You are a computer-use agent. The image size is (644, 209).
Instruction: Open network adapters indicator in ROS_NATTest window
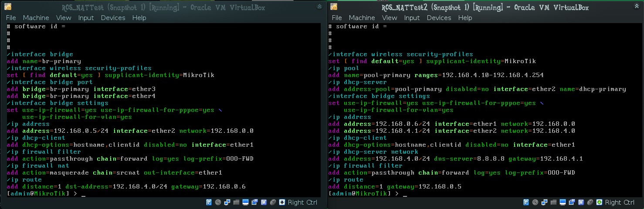(x=227, y=202)
